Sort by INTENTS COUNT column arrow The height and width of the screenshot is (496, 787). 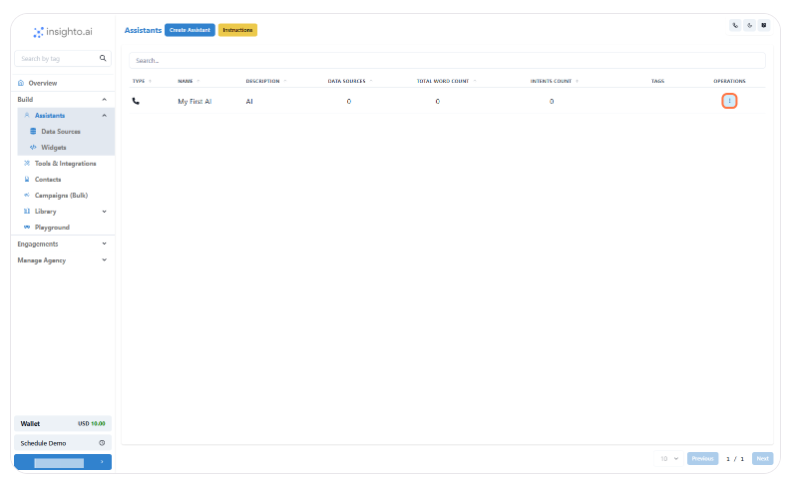pos(577,81)
